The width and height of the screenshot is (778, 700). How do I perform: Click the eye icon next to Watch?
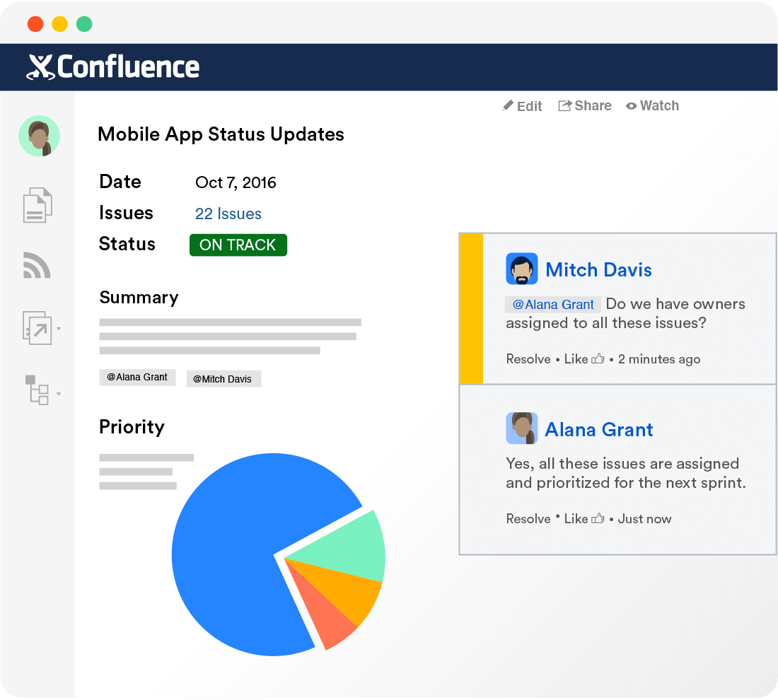tap(631, 105)
